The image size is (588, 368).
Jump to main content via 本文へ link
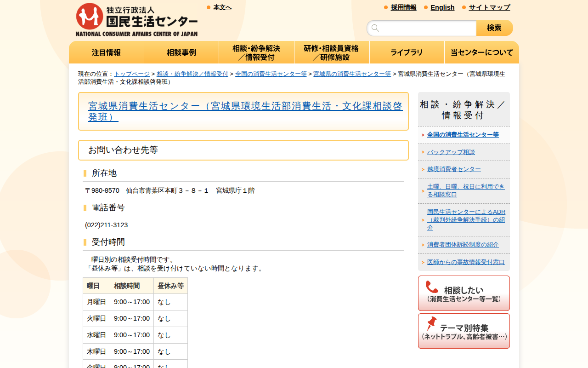tap(222, 7)
